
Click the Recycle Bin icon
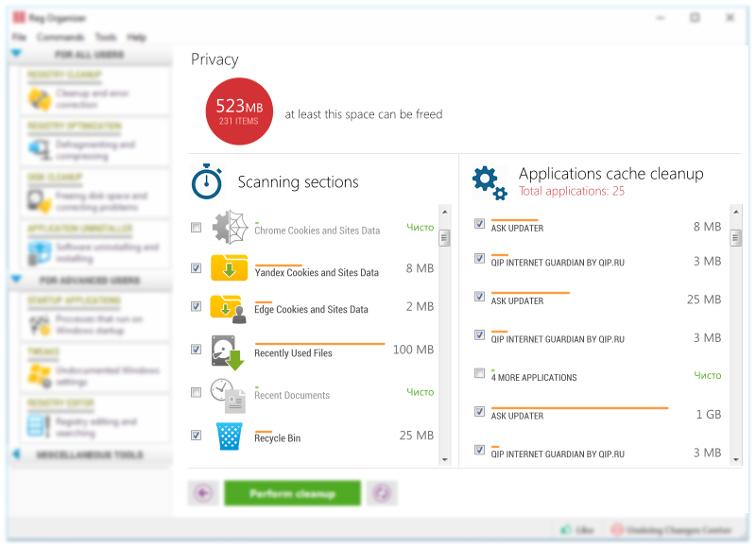229,437
